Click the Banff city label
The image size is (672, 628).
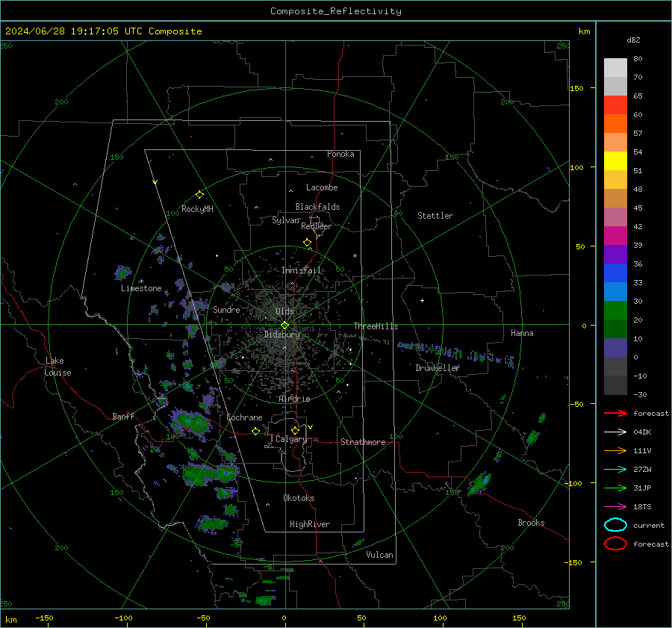123,416
